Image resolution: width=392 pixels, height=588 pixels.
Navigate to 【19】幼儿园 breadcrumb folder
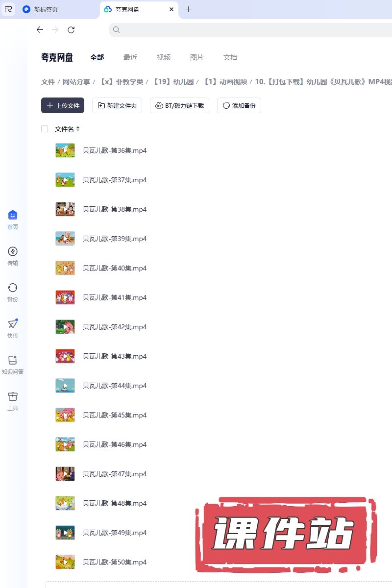(x=172, y=82)
